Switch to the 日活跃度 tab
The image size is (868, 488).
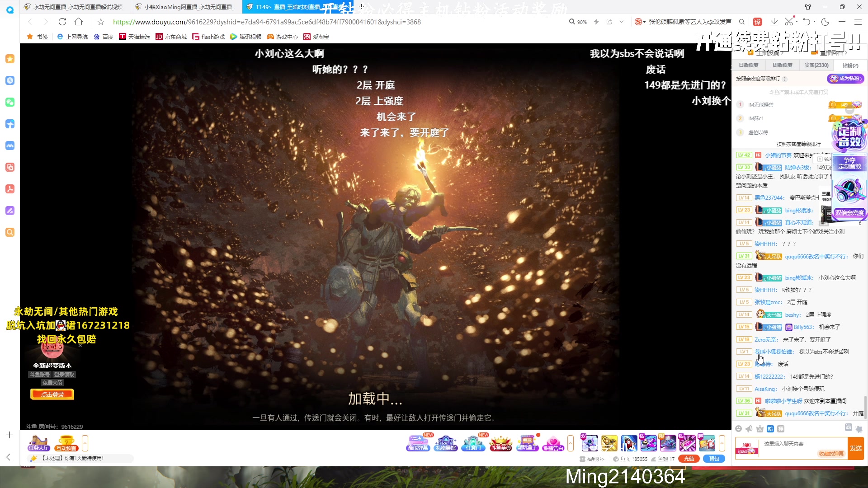749,65
